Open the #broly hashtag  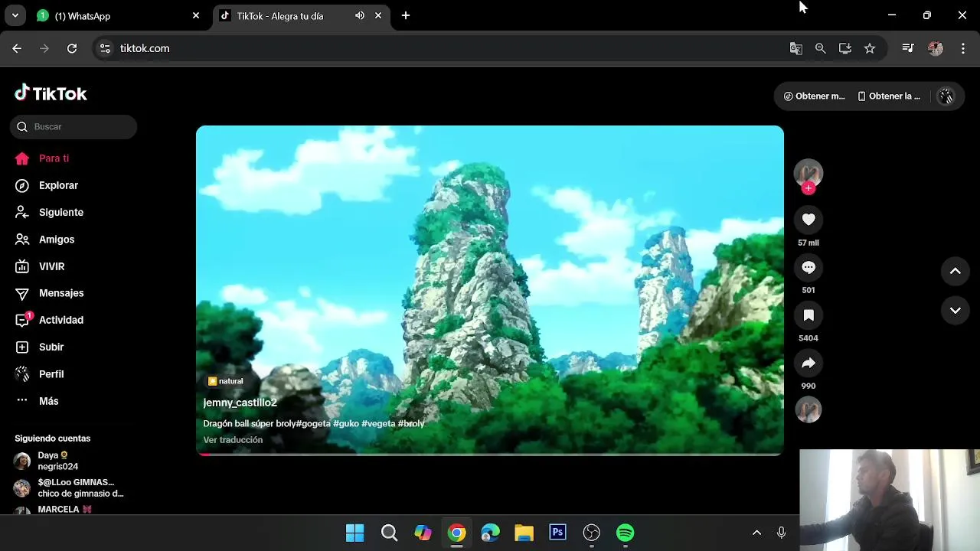point(411,423)
